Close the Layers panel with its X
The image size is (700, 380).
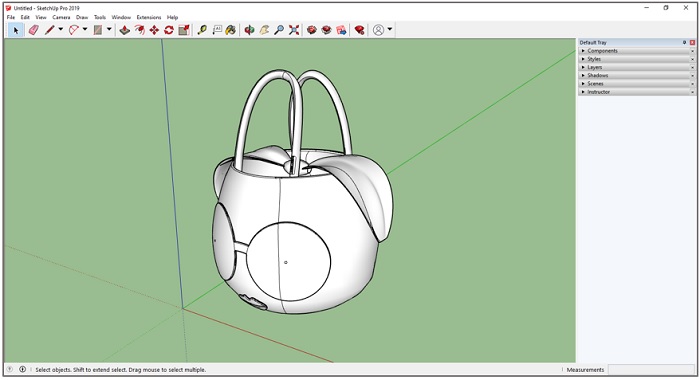(x=693, y=67)
